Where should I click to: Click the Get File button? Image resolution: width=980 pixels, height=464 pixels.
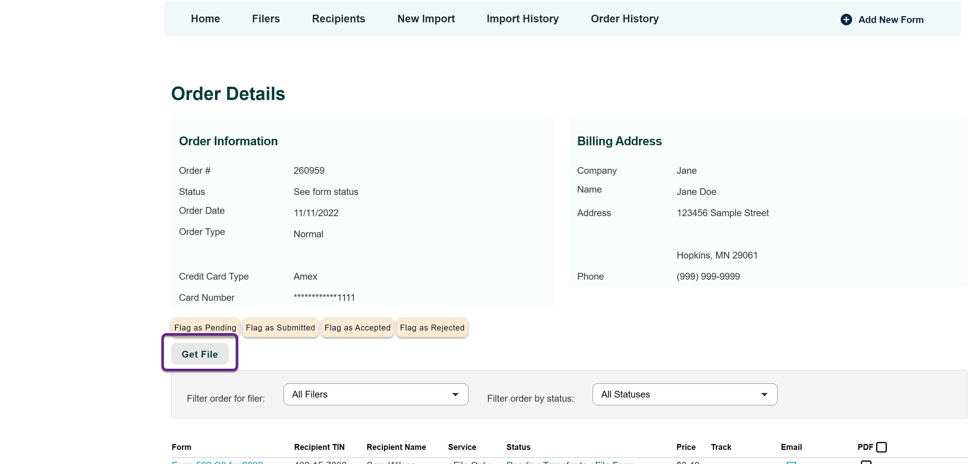[x=200, y=354]
